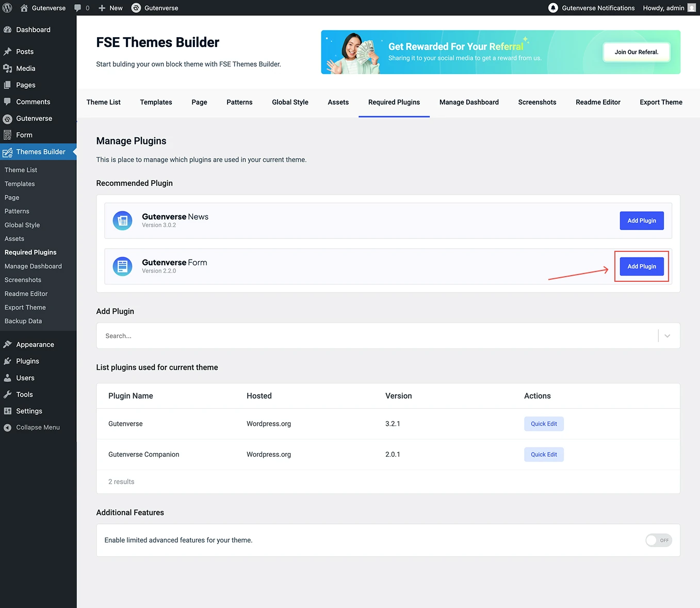Focus the plugin Search field
Viewport: 700px width, 608px height.
[377, 336]
